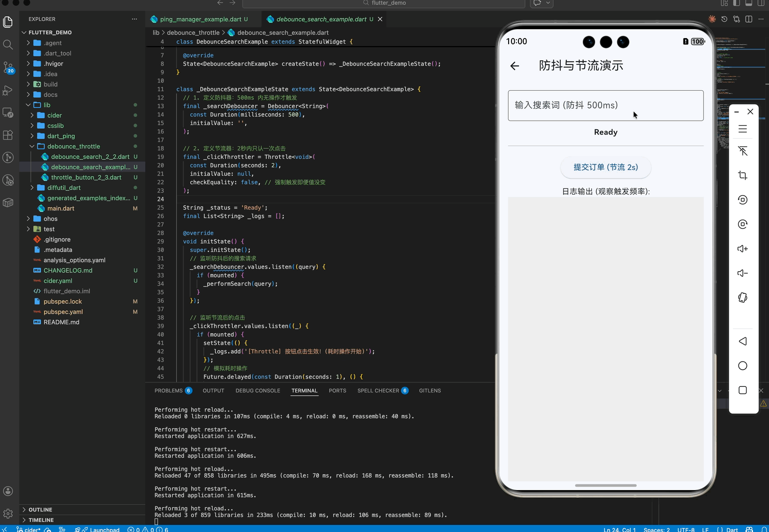769x532 pixels.
Task: Click the Explorer panel more actions ellipsis
Action: [x=134, y=19]
